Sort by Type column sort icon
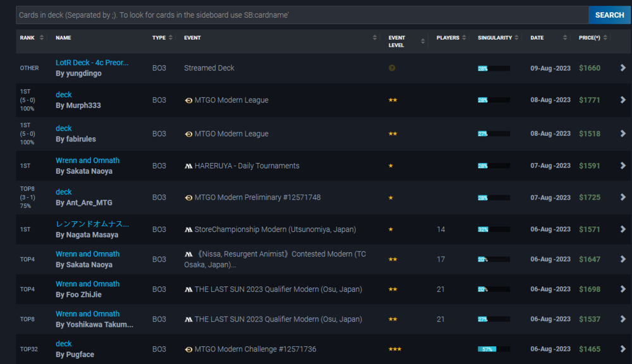This screenshot has width=632, height=364. (171, 38)
